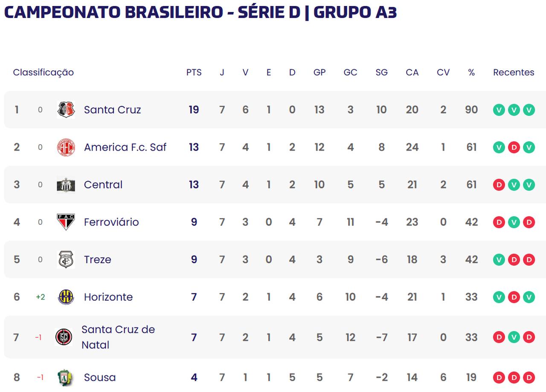
Task: Click Central's red D result badge
Action: click(x=499, y=185)
